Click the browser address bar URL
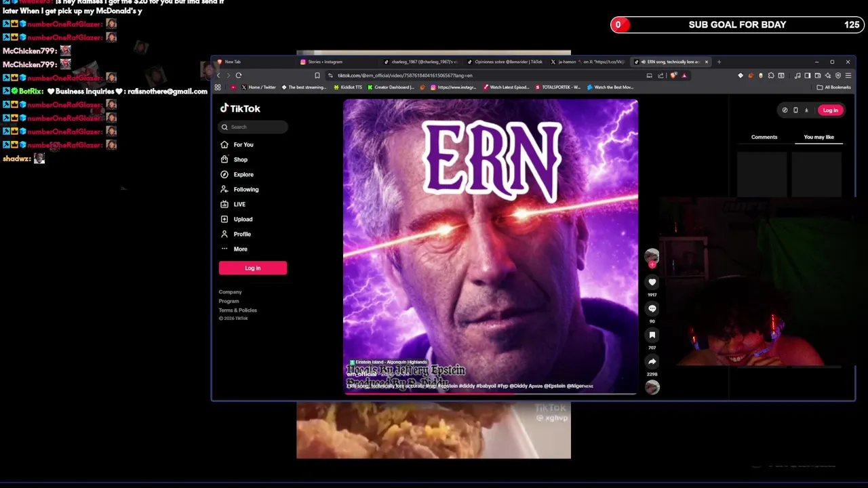The width and height of the screenshot is (868, 488). [405, 75]
